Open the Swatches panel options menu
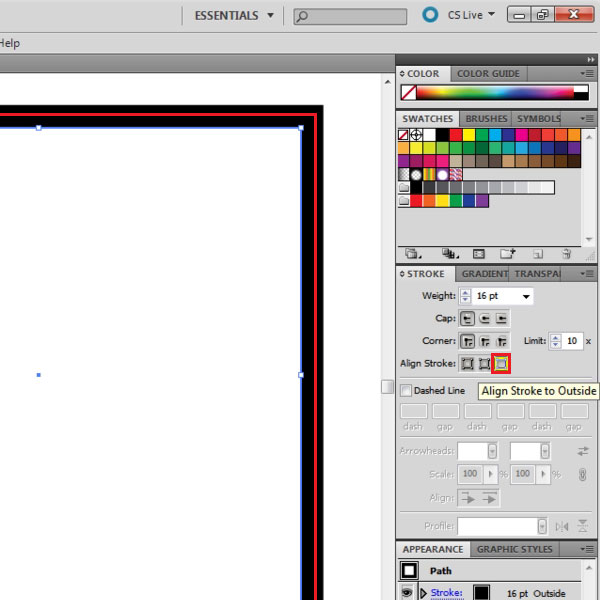The height and width of the screenshot is (600, 600). click(x=587, y=119)
